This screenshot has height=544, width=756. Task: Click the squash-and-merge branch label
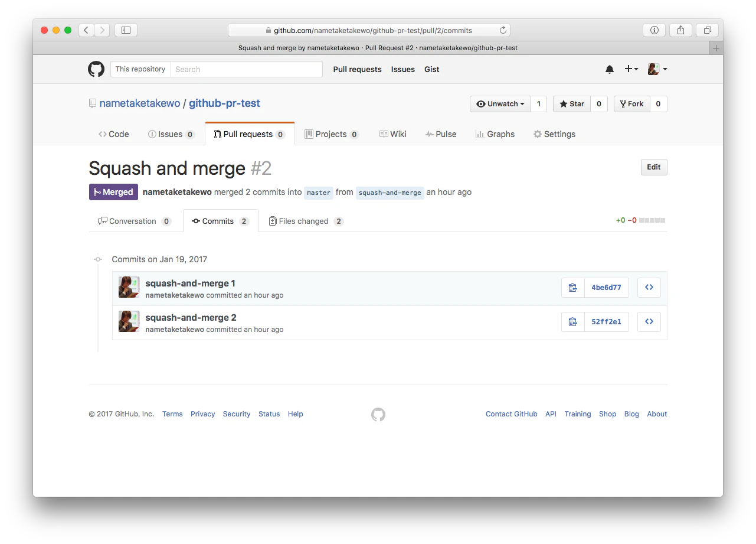[x=390, y=193]
